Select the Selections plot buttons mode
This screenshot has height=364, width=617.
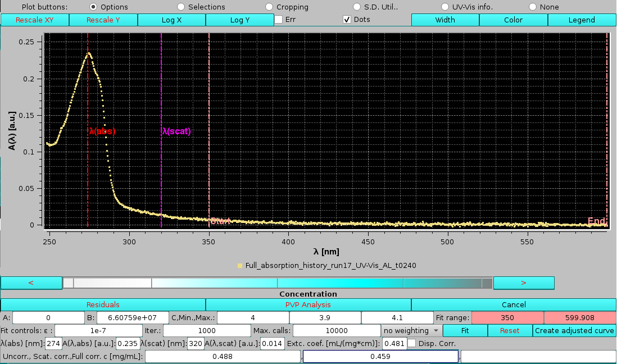point(180,6)
